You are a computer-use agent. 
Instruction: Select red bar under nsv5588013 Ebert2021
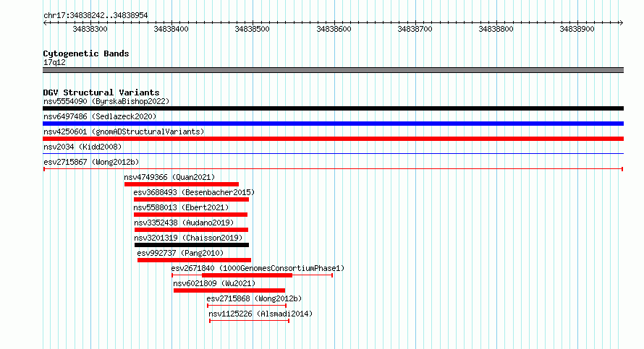click(190, 215)
